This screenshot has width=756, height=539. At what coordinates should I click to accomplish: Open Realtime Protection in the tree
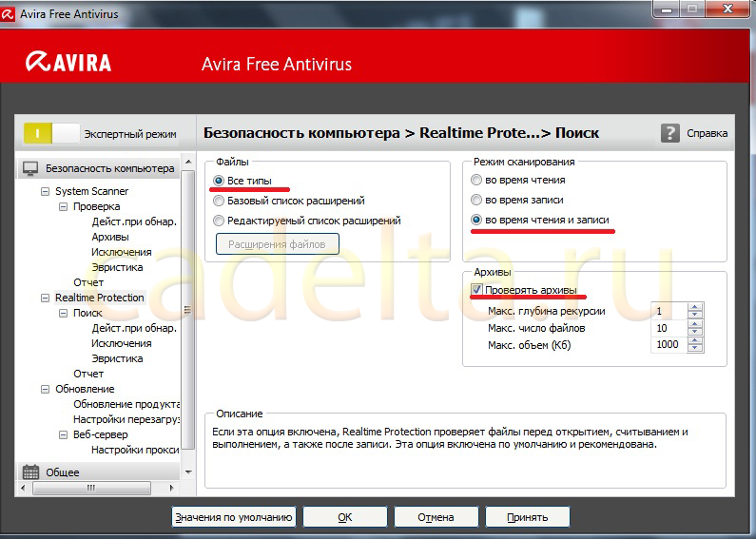pyautogui.click(x=99, y=298)
